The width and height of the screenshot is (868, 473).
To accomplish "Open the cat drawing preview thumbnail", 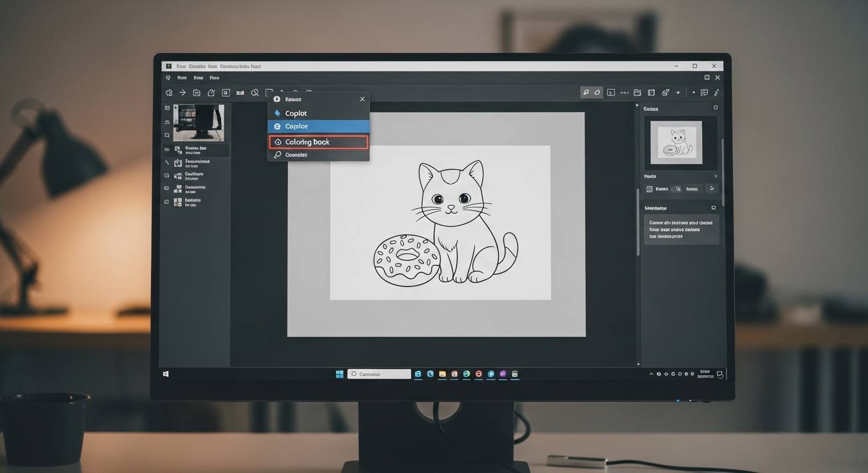I will pyautogui.click(x=681, y=142).
